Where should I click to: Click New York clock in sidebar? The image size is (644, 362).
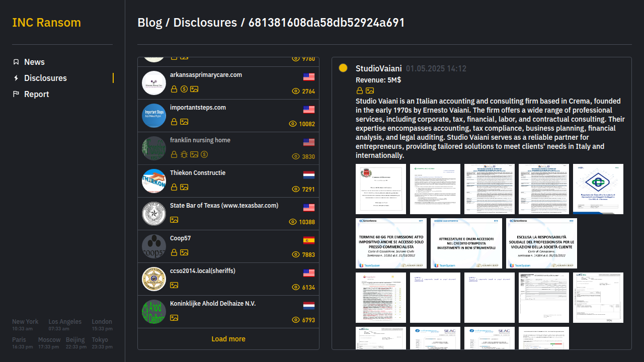[x=25, y=325]
